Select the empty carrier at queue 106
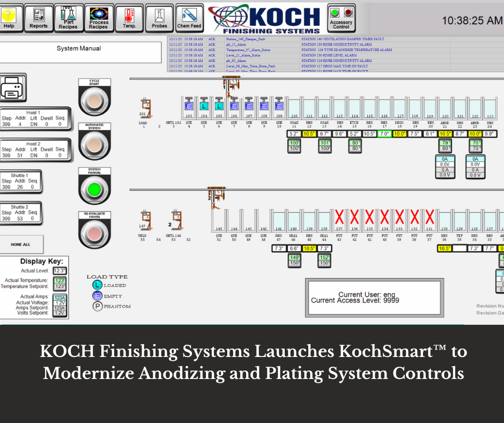This screenshot has width=504, height=423. point(234,106)
